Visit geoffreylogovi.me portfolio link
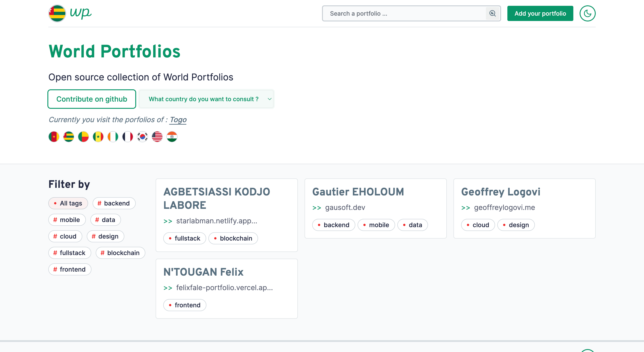Viewport: 644px width, 352px height. (x=504, y=207)
